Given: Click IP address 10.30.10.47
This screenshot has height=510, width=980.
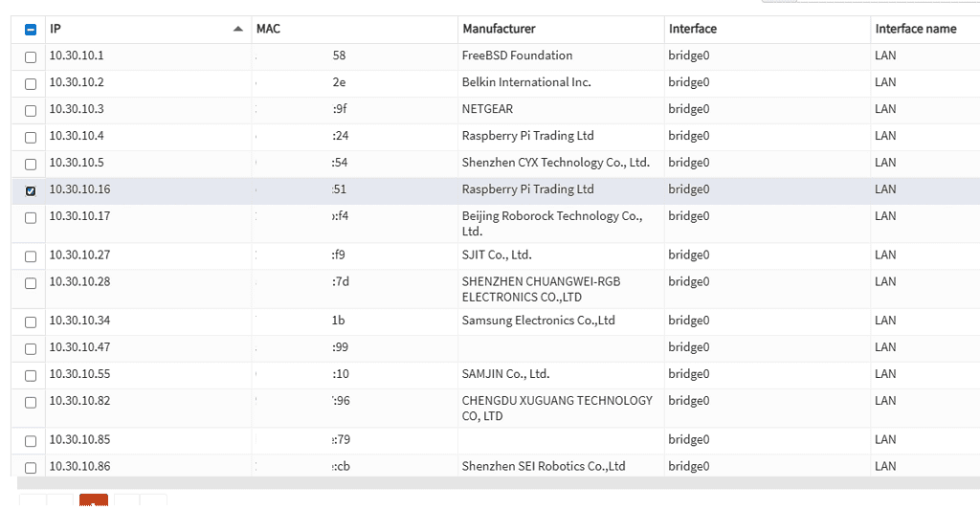Looking at the screenshot, I should pos(79,347).
